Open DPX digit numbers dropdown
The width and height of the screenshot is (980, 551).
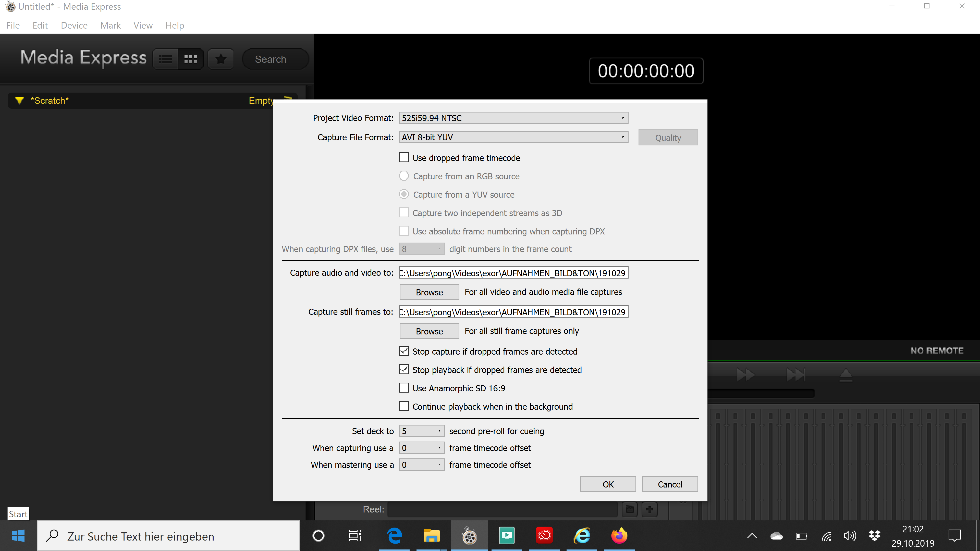click(x=422, y=249)
